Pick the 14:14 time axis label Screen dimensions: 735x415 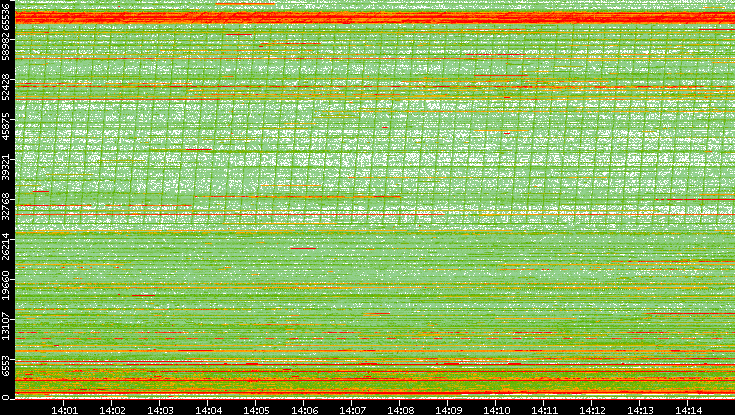coord(688,410)
